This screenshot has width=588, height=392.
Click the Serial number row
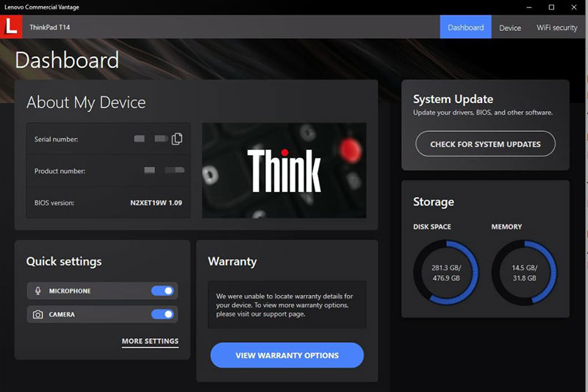click(x=108, y=139)
